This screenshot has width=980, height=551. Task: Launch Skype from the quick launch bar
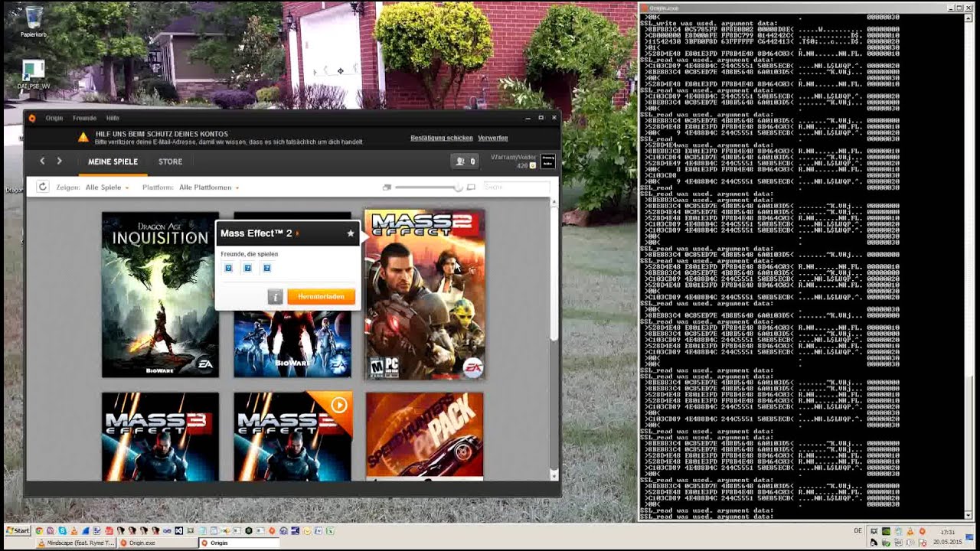point(62,530)
